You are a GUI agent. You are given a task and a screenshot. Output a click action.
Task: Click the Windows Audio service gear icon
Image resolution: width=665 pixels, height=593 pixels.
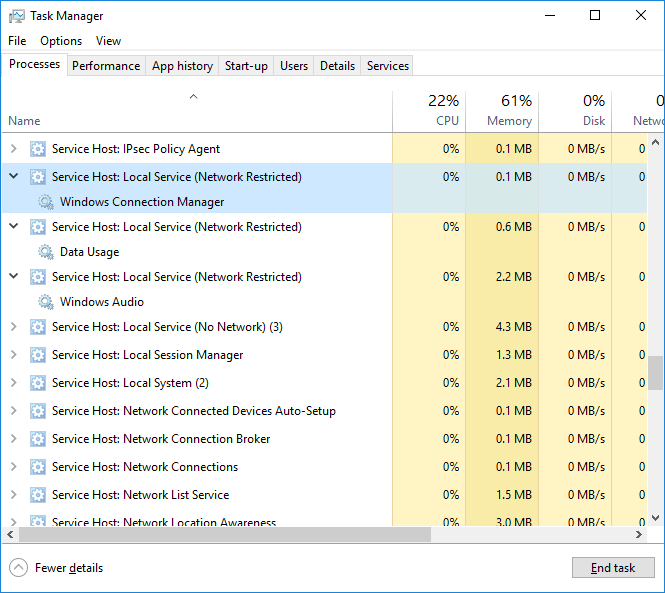(x=46, y=302)
